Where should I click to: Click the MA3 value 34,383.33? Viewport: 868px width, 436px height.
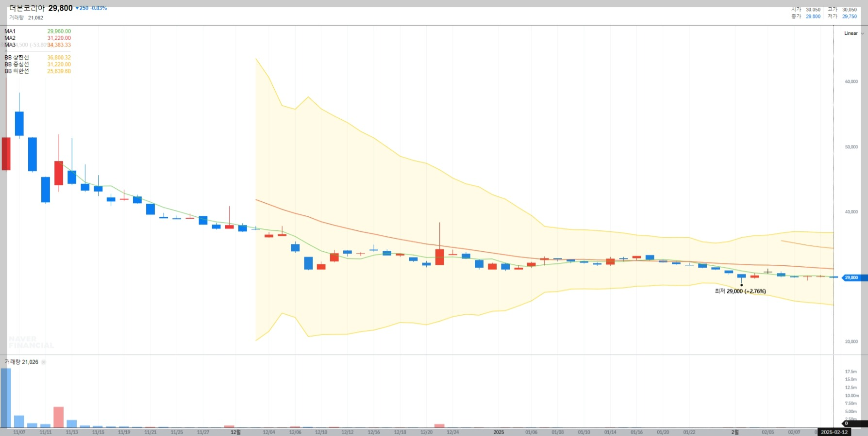[x=59, y=45]
